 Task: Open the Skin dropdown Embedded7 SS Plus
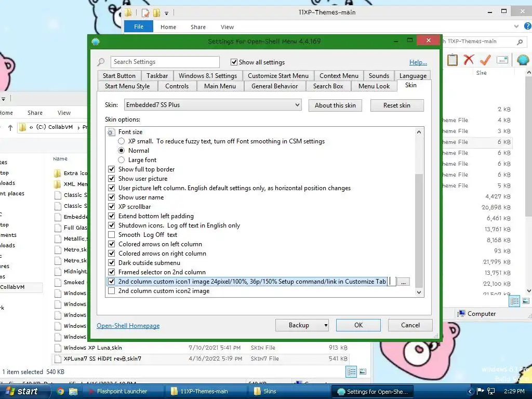point(212,105)
